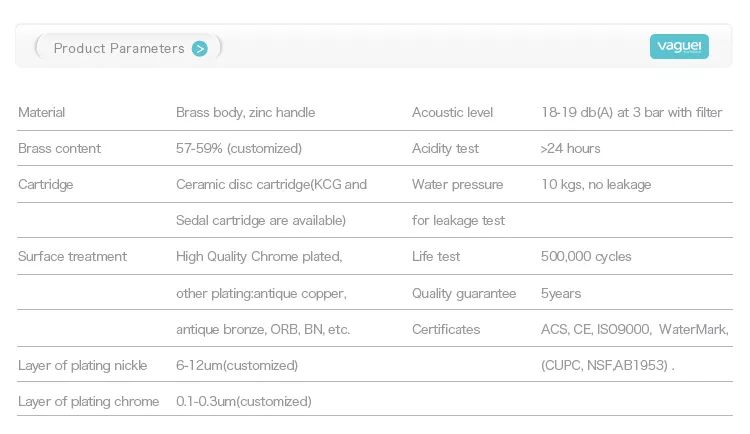Click the Acoustic level label

(452, 112)
